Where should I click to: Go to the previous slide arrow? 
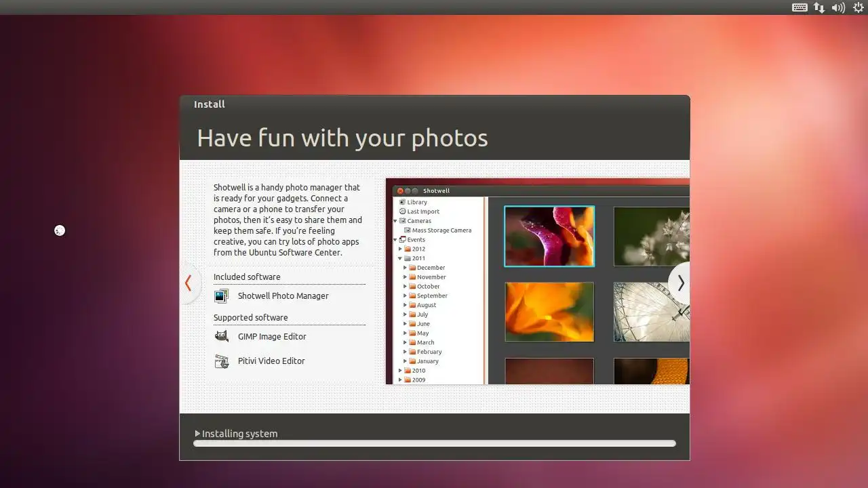coord(189,283)
